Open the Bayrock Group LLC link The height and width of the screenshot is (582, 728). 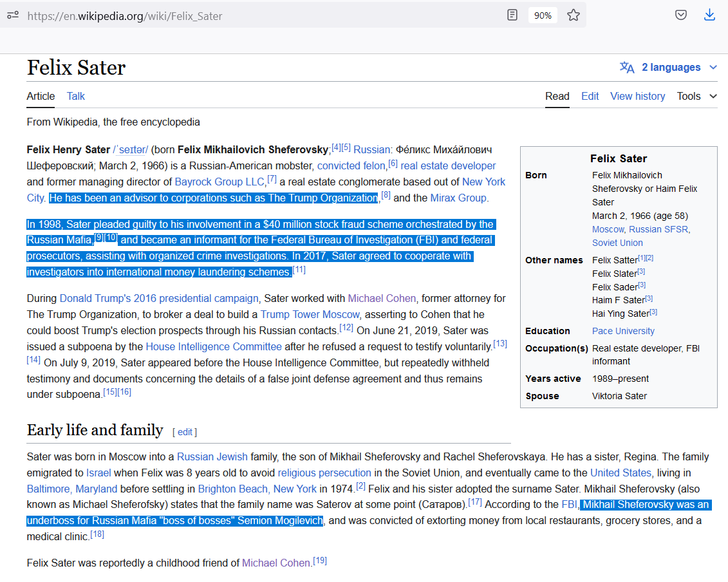pyautogui.click(x=219, y=182)
